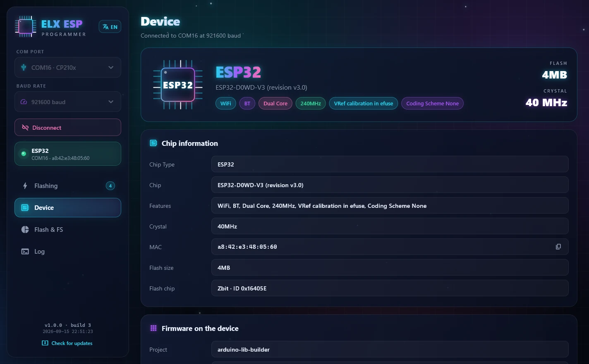This screenshot has height=364, width=589.
Task: Click the green connection status dot
Action: (24, 154)
